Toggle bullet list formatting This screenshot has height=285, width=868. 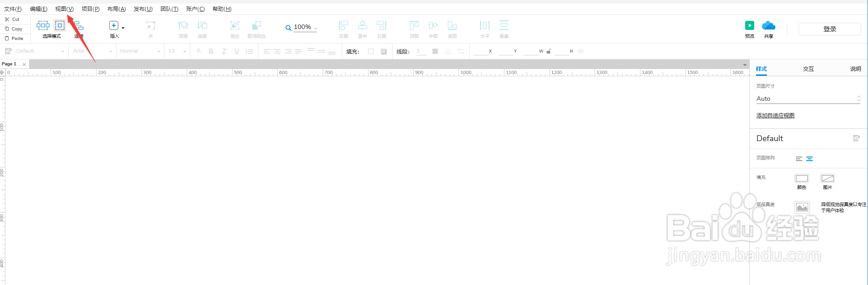pos(249,51)
